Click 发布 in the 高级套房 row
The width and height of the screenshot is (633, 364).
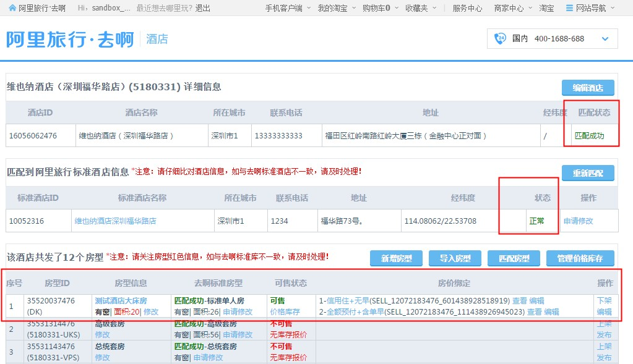605,335
